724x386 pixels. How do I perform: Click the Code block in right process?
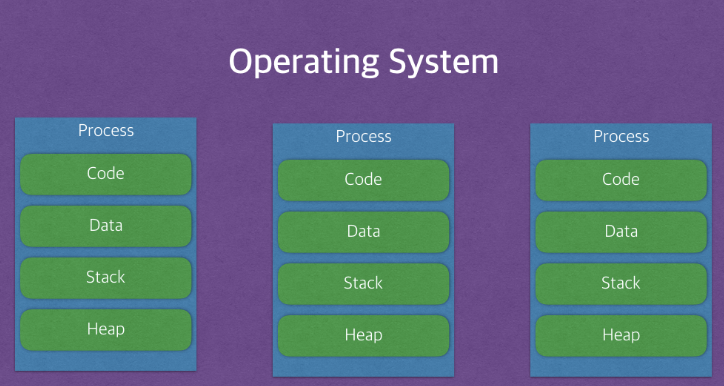(621, 180)
